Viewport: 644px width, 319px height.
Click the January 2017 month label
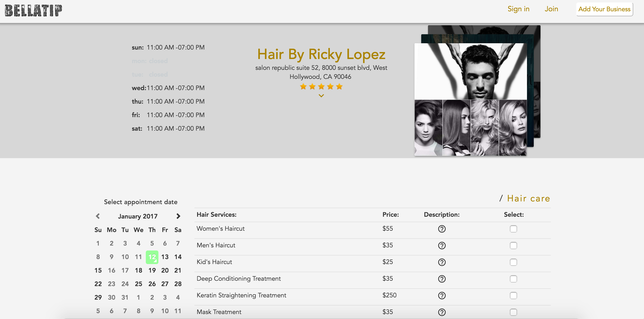138,216
